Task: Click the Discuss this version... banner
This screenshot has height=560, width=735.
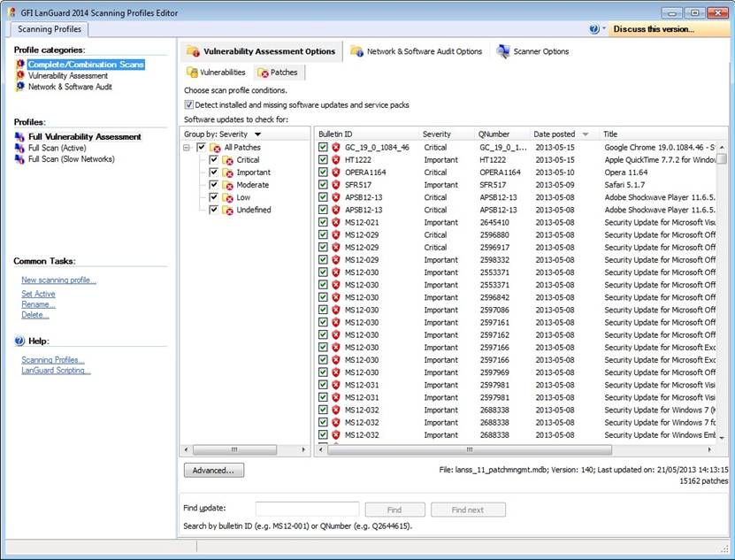Action: point(669,29)
